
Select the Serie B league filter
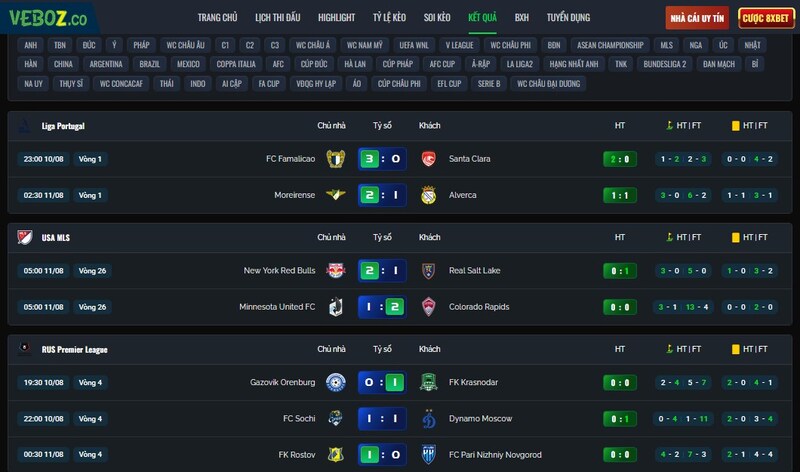coord(489,84)
